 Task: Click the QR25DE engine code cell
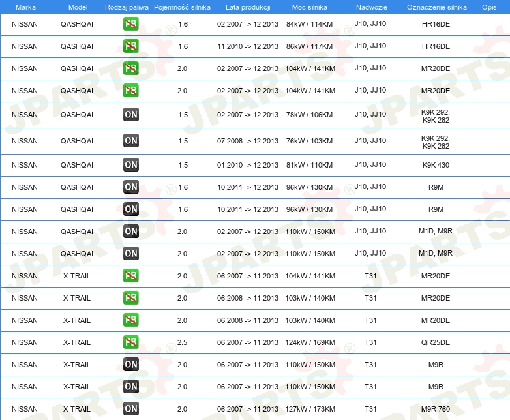(x=436, y=342)
